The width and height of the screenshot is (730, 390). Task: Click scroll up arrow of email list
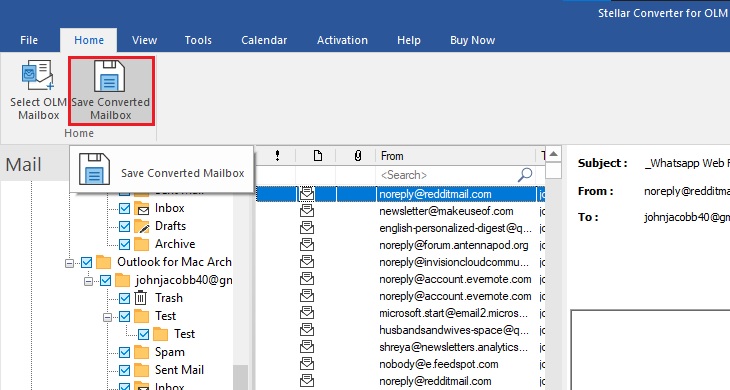coord(553,154)
